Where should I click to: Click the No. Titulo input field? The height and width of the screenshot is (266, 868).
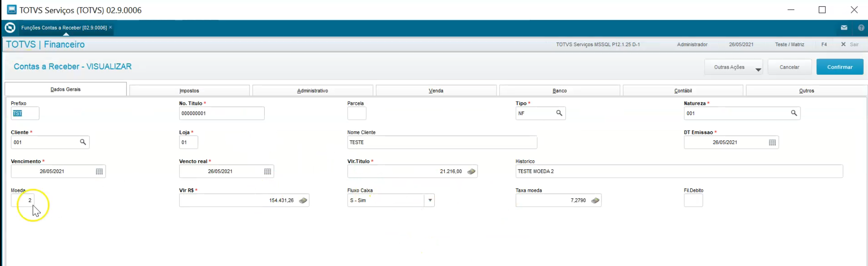click(x=222, y=113)
